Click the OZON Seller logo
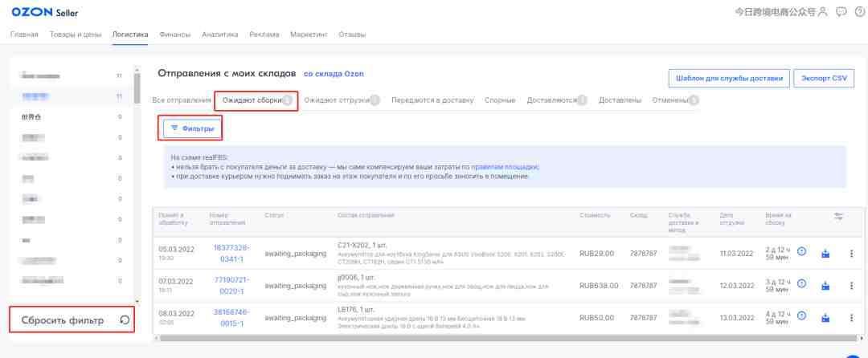Screen dimensions: 868x358 [x=45, y=12]
